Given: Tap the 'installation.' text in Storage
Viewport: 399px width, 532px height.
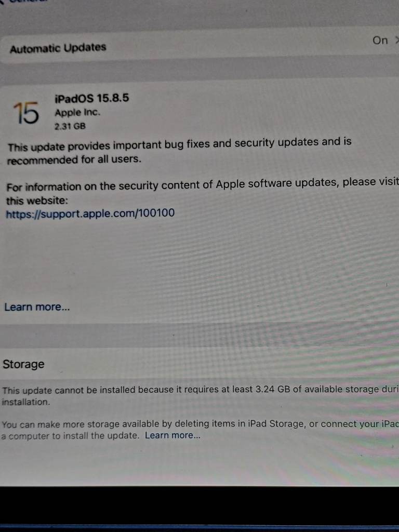Looking at the screenshot, I should pyautogui.click(x=26, y=402).
